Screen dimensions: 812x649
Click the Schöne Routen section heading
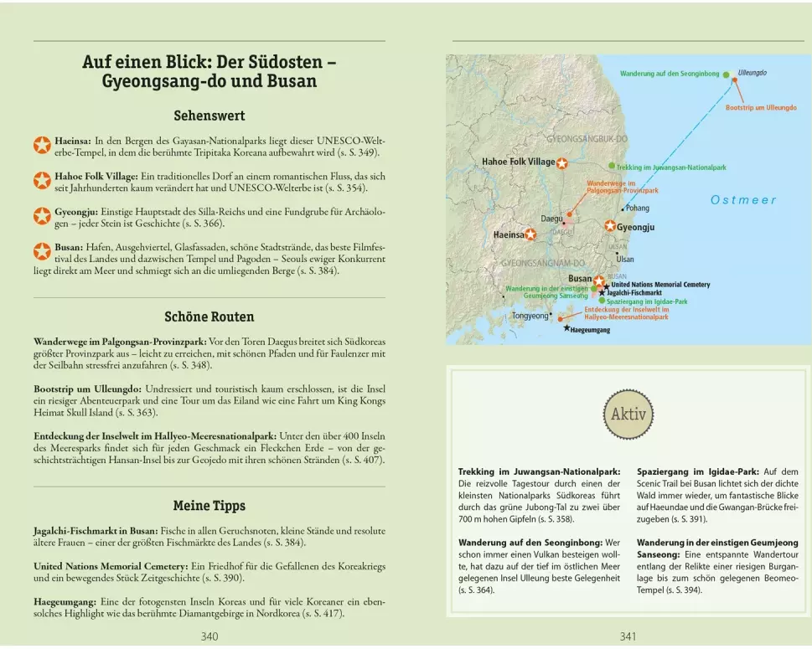point(209,317)
